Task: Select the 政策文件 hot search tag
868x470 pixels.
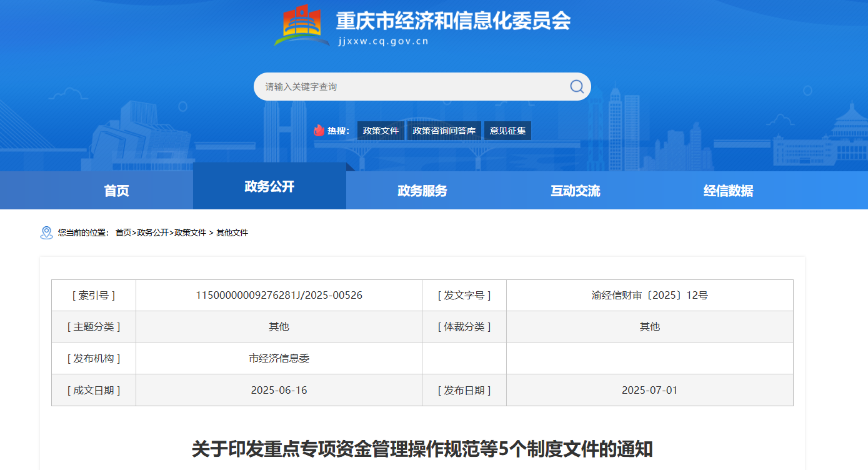Action: coord(381,131)
